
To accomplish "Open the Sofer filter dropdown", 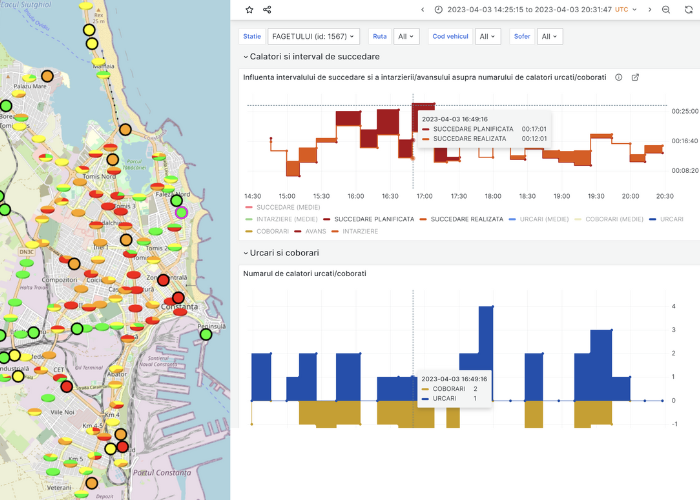I will [x=549, y=36].
